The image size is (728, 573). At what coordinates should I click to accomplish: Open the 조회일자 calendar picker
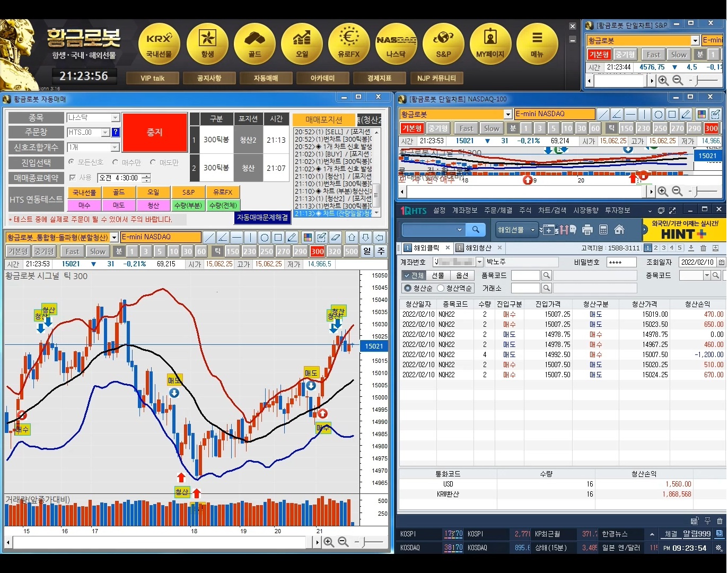click(x=721, y=262)
